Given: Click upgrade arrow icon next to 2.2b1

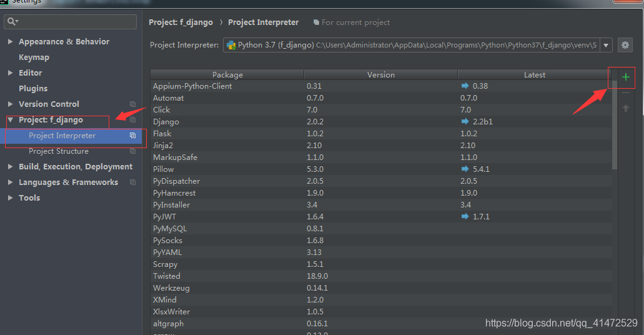Looking at the screenshot, I should tap(465, 121).
